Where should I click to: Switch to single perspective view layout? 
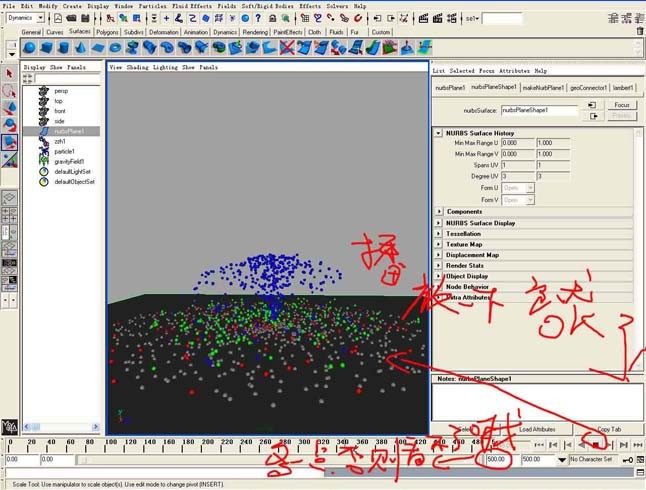[9, 198]
